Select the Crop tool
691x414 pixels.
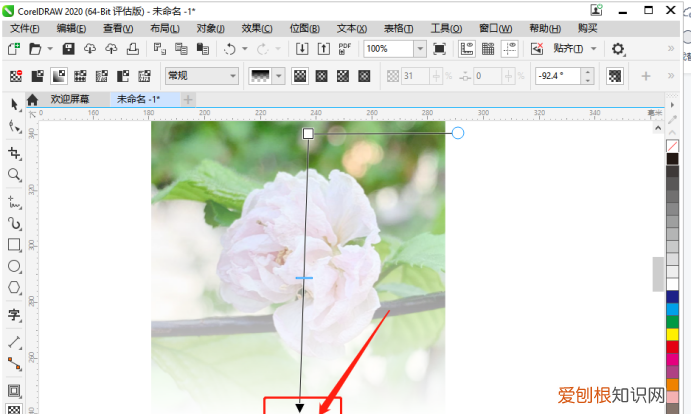click(x=14, y=153)
